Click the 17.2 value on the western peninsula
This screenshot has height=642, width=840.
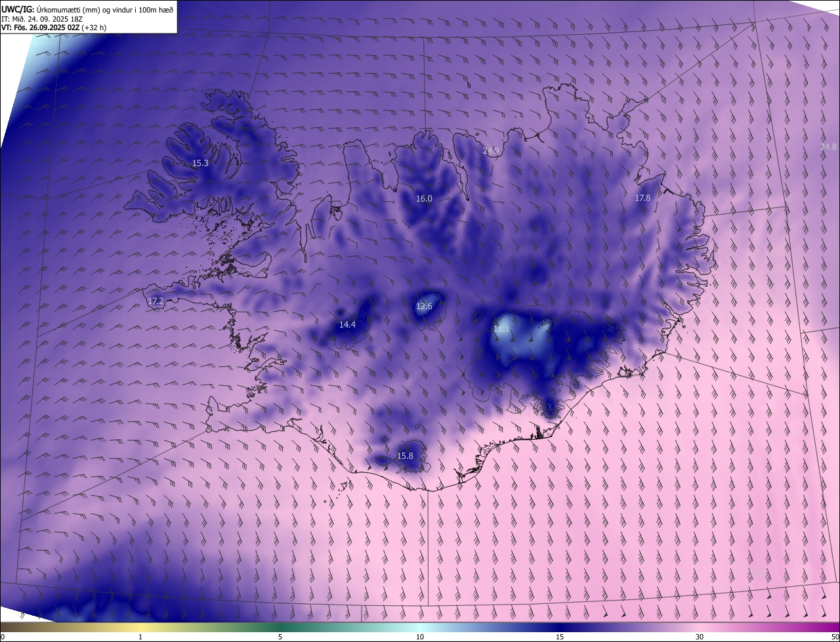point(156,301)
